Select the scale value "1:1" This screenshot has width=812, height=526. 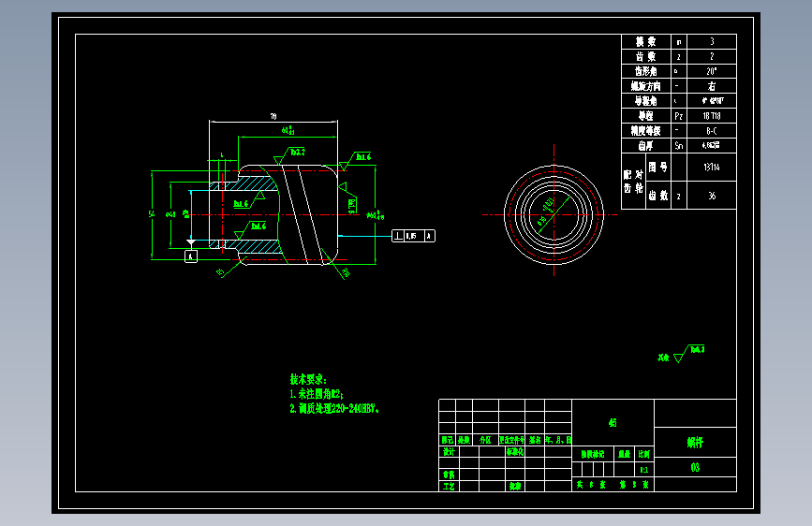pos(643,470)
